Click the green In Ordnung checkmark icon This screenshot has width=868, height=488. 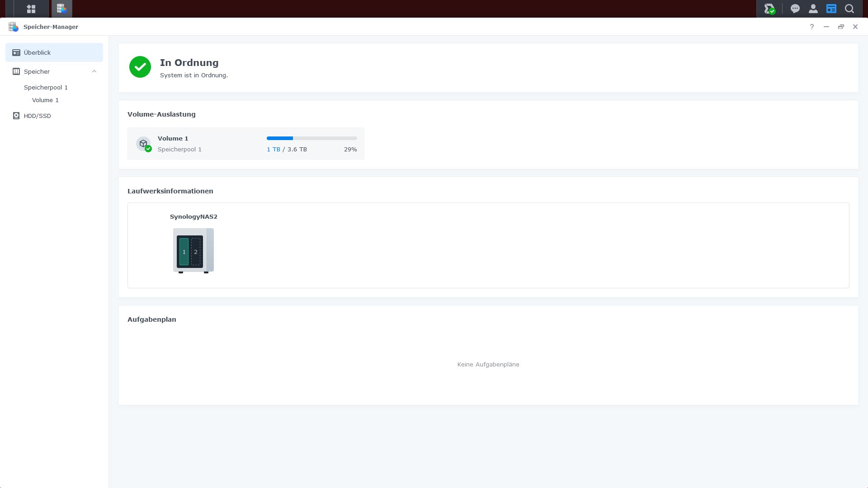click(x=140, y=67)
